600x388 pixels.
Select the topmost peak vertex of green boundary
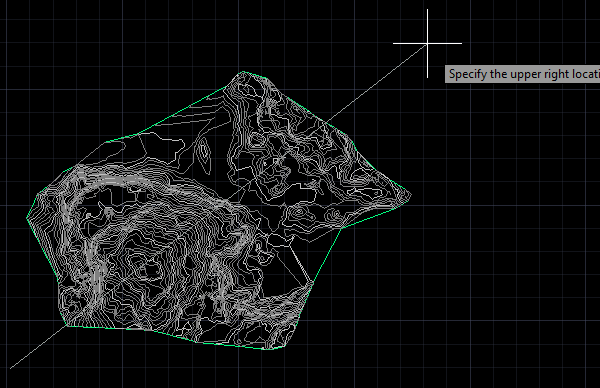(x=243, y=72)
